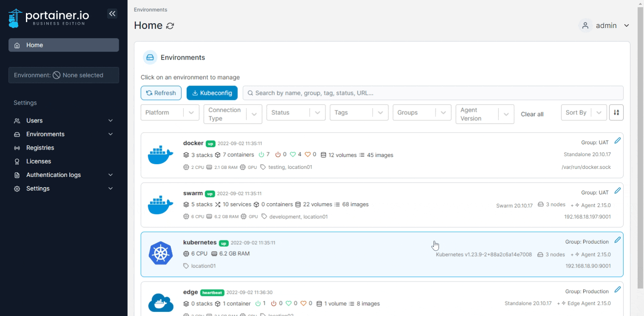Toggle the sort order icon button
The image size is (644, 316).
[616, 113]
